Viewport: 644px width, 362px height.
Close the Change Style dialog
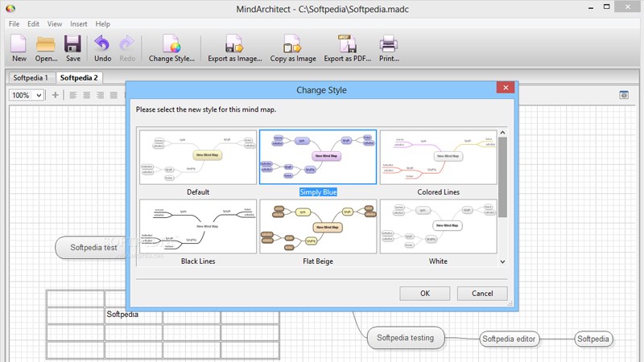(x=506, y=88)
